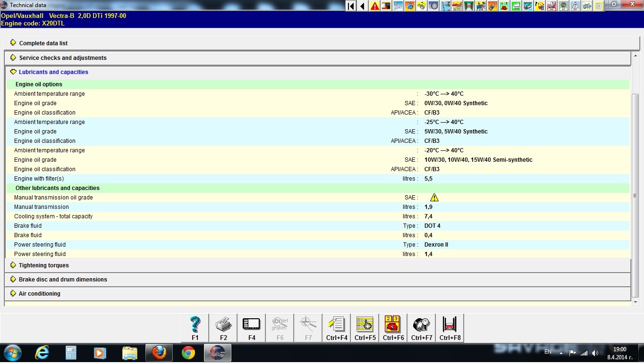Launch Internet Explorer from the taskbar

coord(42,353)
